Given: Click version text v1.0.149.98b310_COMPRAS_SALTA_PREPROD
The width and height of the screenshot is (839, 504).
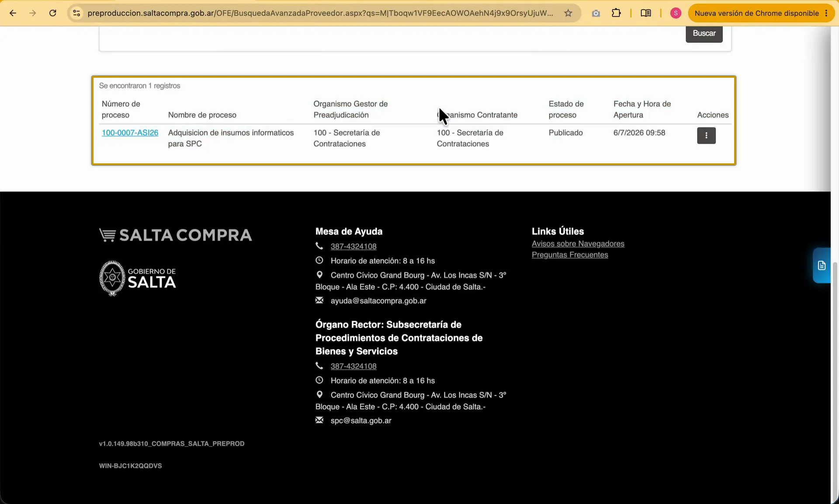Looking at the screenshot, I should (x=172, y=444).
